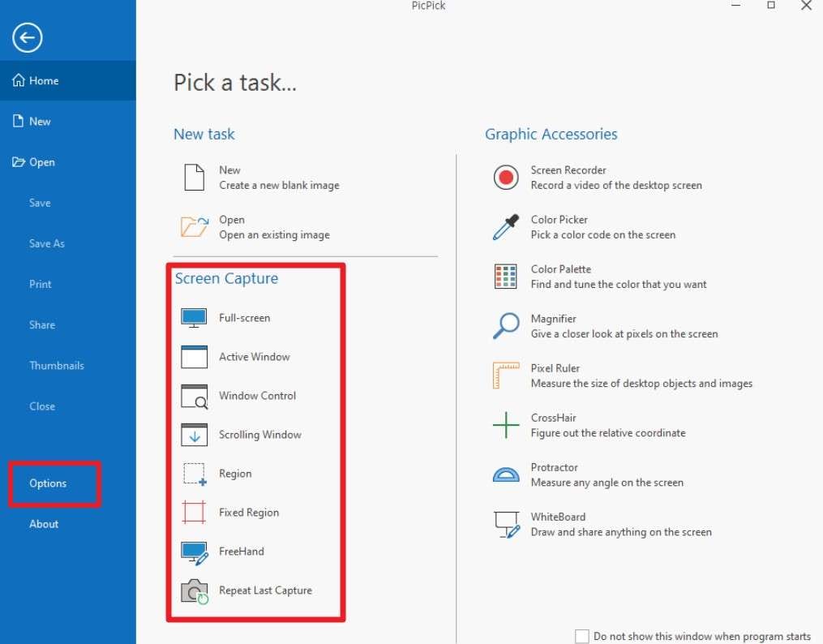Select Open in the sidebar menu

click(x=68, y=162)
